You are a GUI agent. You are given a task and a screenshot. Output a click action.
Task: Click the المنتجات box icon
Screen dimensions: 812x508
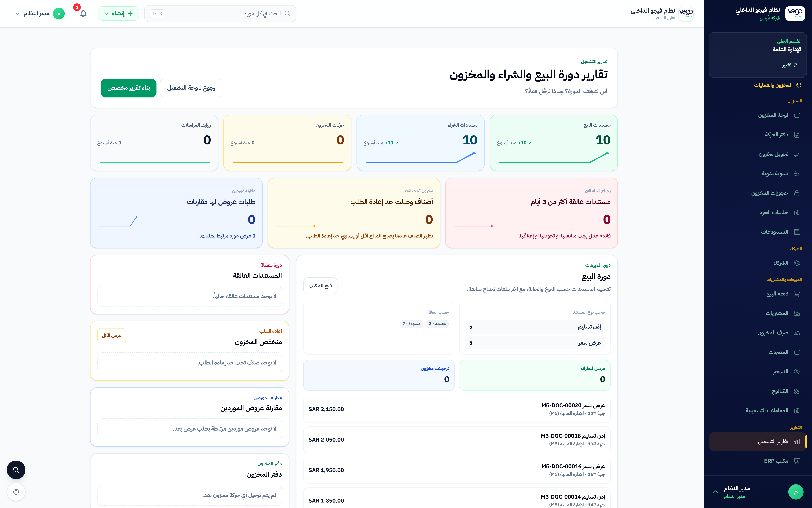(797, 352)
